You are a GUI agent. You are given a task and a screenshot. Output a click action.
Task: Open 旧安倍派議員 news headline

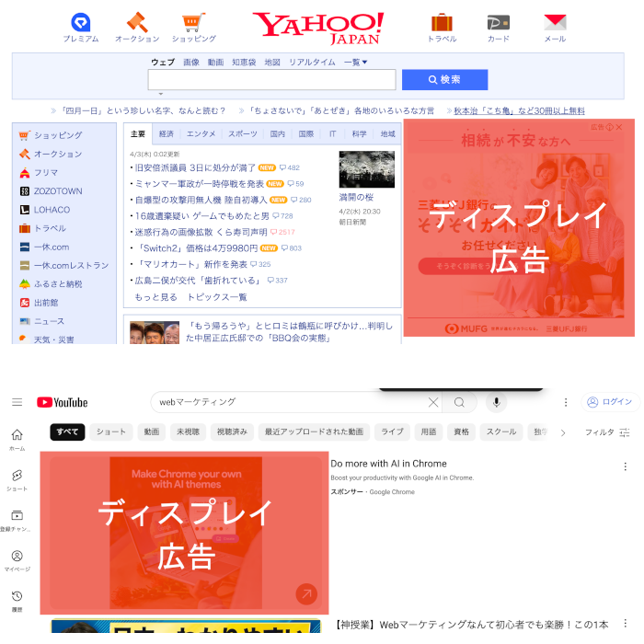coord(195,167)
